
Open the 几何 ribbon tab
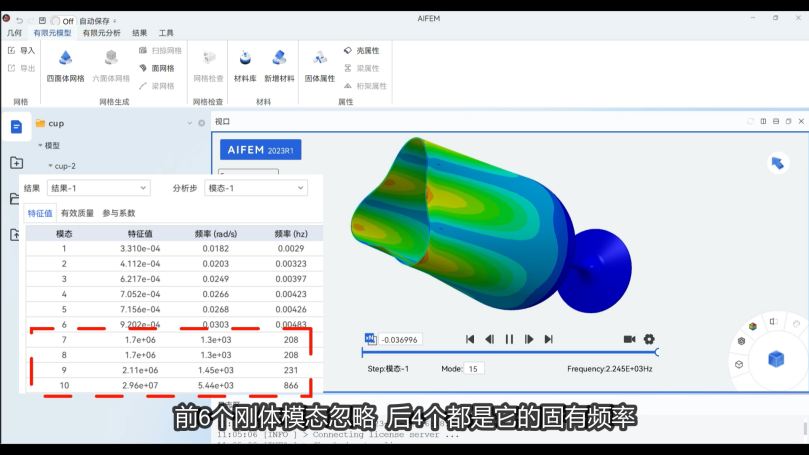point(14,33)
